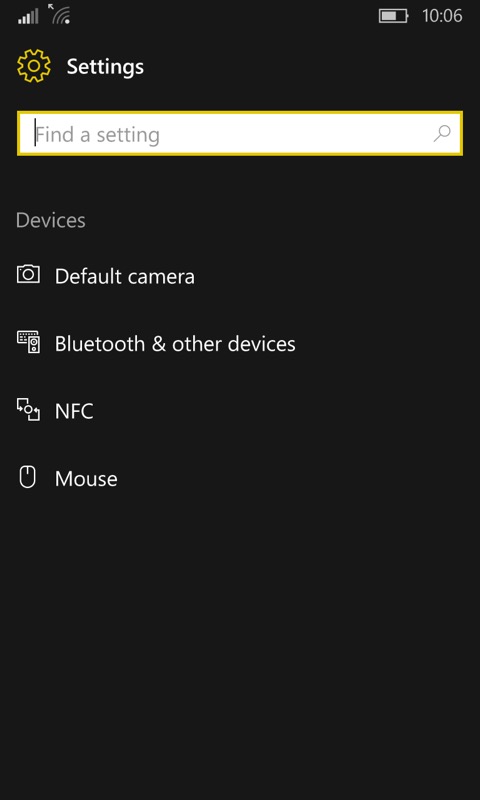Focus the Find a setting box
Viewport: 480px width, 800px height.
(240, 133)
